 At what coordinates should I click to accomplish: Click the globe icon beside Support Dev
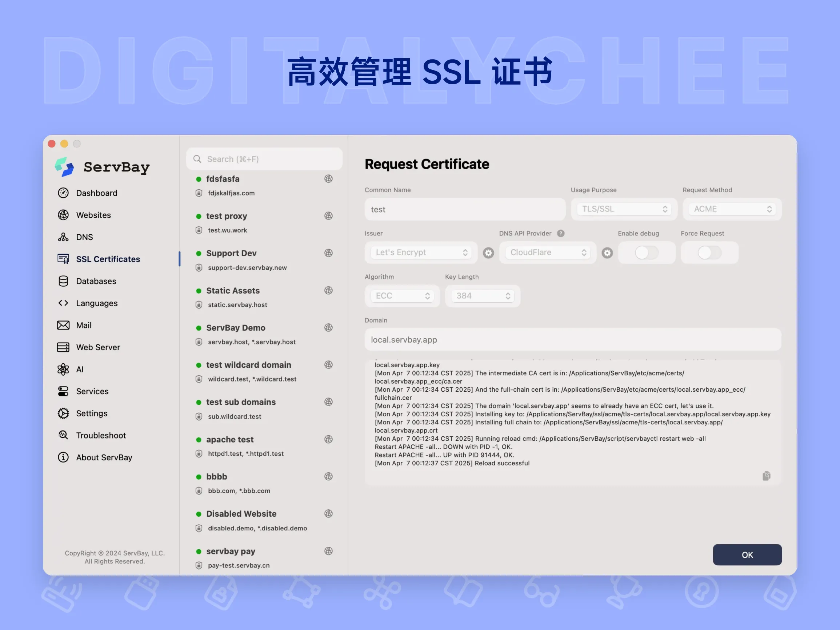[328, 253]
